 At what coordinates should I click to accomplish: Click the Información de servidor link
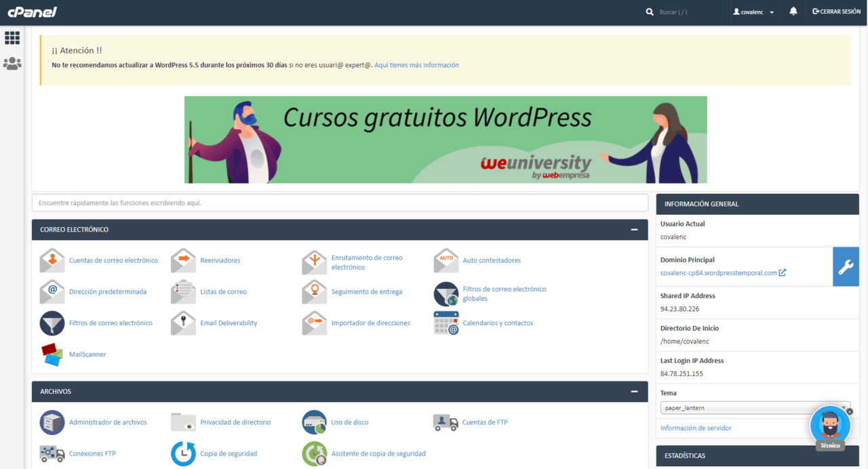pos(696,428)
